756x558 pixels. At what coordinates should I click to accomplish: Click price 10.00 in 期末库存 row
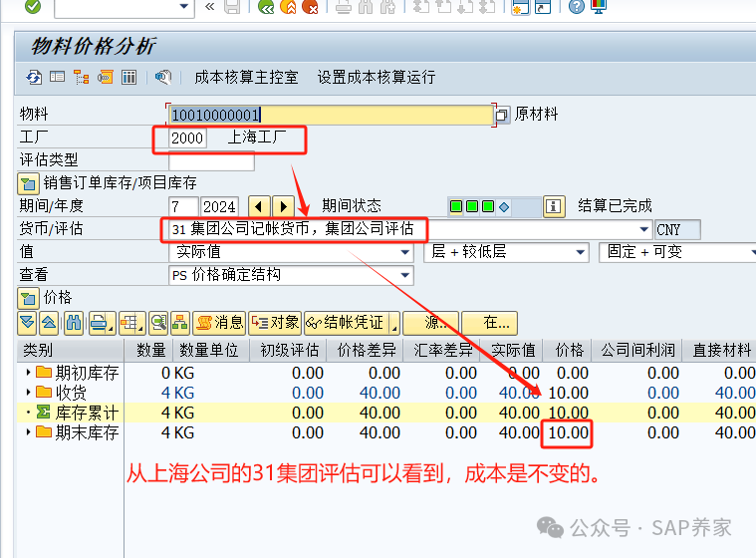[568, 432]
